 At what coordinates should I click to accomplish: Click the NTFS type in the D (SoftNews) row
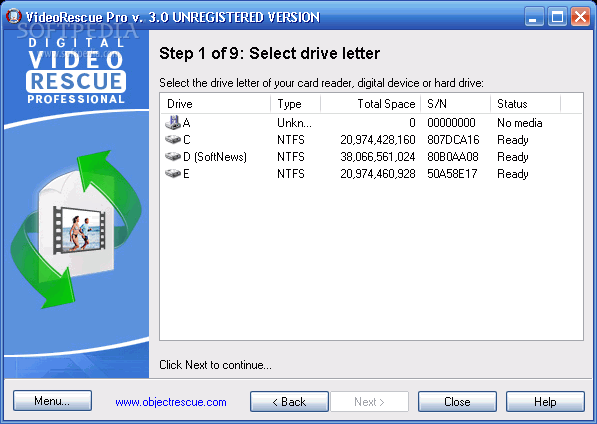coord(291,157)
